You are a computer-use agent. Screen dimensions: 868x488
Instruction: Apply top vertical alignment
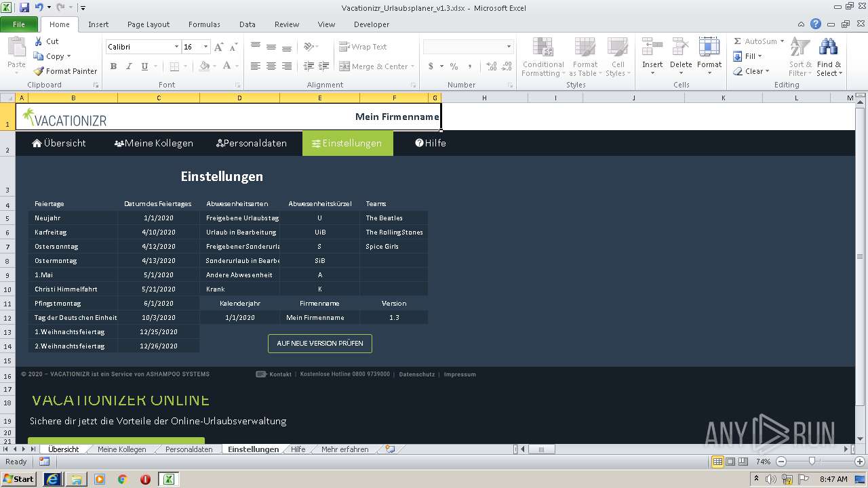(x=256, y=47)
